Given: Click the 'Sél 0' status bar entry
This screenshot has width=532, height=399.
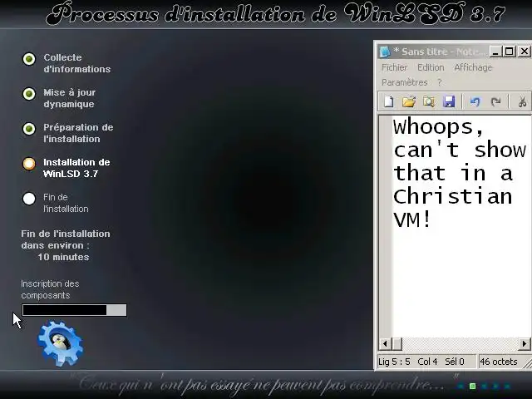Looking at the screenshot, I should 455,362.
